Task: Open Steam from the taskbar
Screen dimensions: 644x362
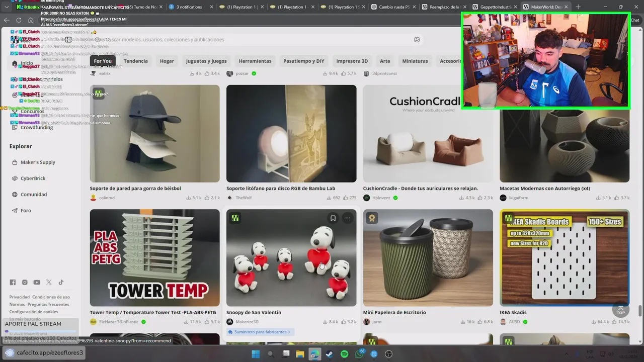Action: click(329, 354)
